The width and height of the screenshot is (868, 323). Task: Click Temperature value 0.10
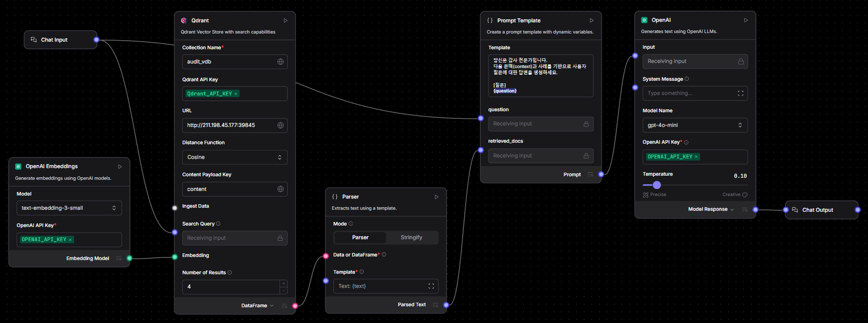(740, 176)
